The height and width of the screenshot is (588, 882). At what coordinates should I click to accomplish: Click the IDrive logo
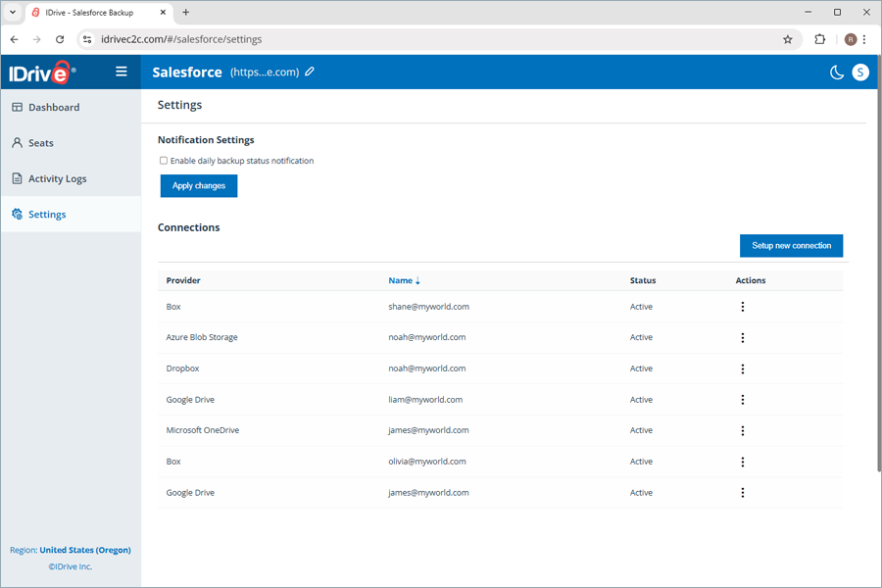[x=42, y=73]
